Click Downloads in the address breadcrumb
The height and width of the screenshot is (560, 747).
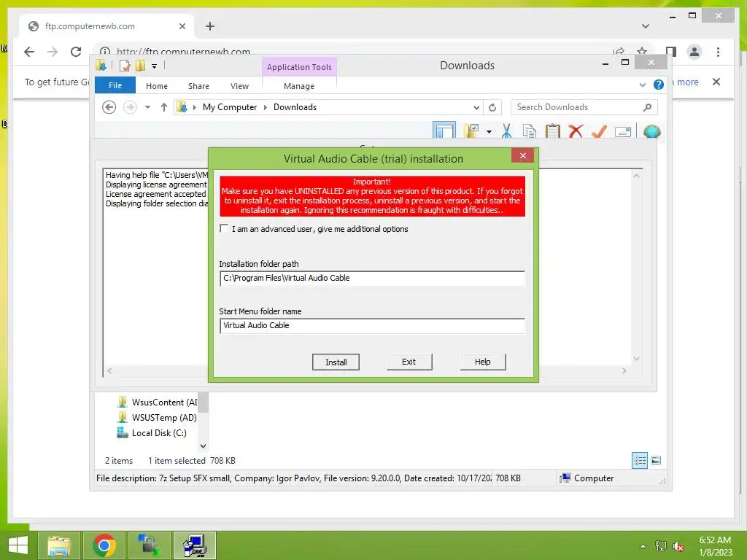pyautogui.click(x=295, y=107)
